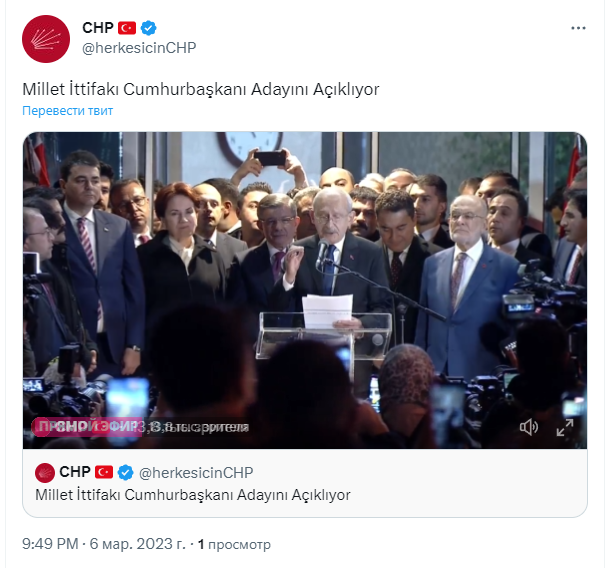Click the @herkesicinCHP handle in the quoted card
Viewport: 611px width, 568px height.
(196, 473)
